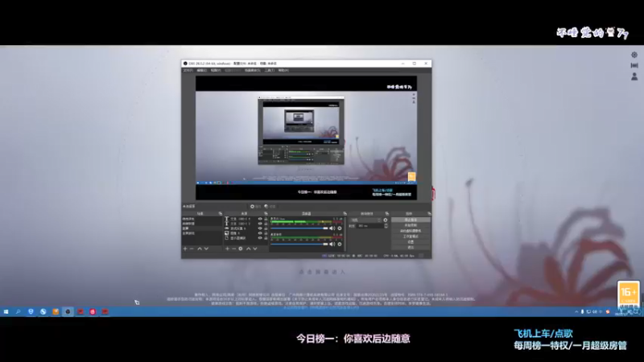The height and width of the screenshot is (362, 644).
Task: Click the 开始录制 (Start Recording) button
Action: (x=411, y=225)
